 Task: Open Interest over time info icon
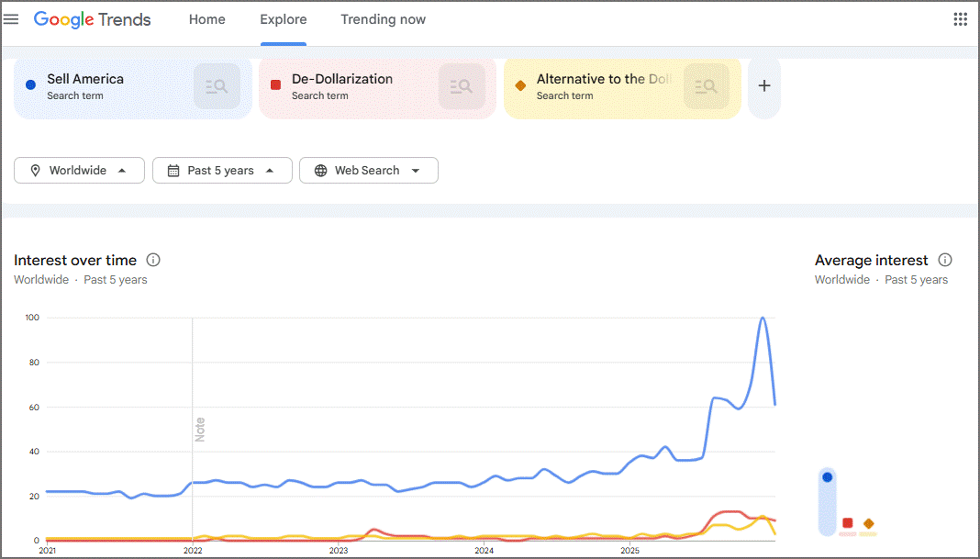(x=153, y=260)
